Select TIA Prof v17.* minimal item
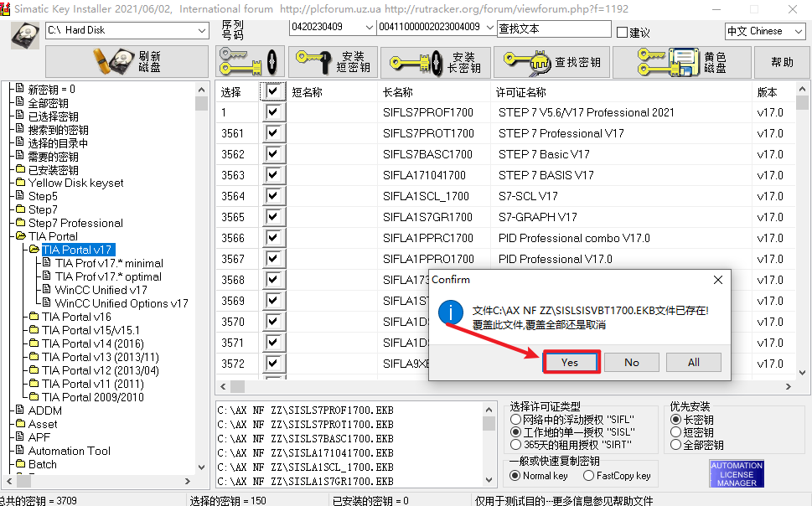The width and height of the screenshot is (812, 506). tap(109, 263)
